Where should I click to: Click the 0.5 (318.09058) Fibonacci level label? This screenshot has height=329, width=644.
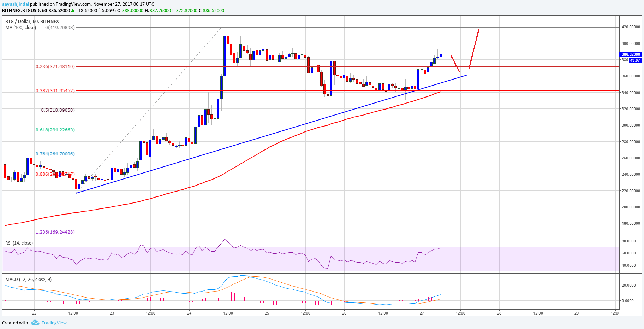click(x=58, y=110)
